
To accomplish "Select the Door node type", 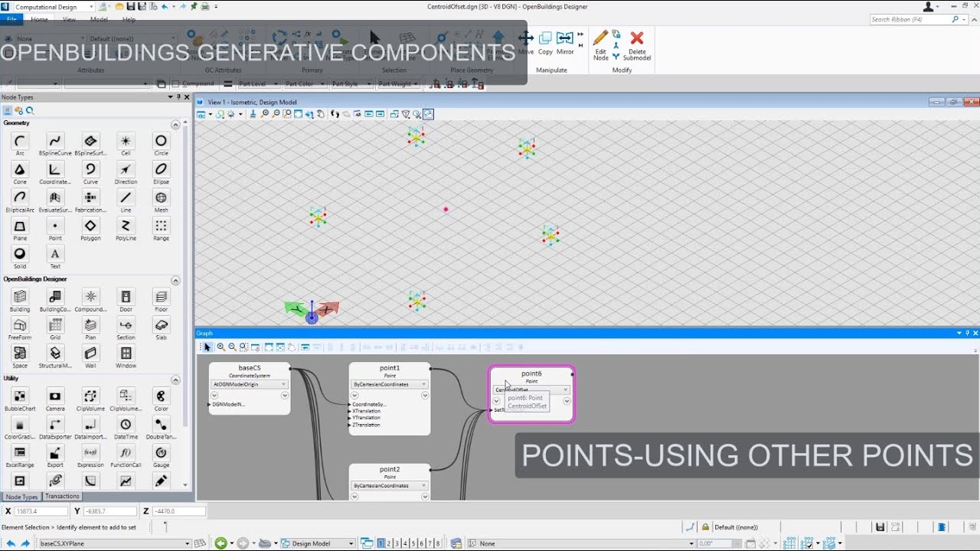I will (x=126, y=300).
